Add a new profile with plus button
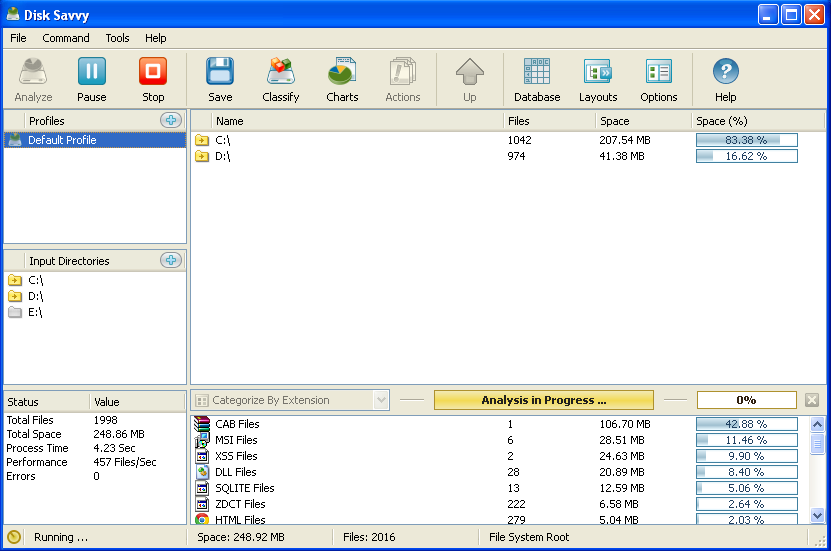831x551 pixels. [171, 121]
